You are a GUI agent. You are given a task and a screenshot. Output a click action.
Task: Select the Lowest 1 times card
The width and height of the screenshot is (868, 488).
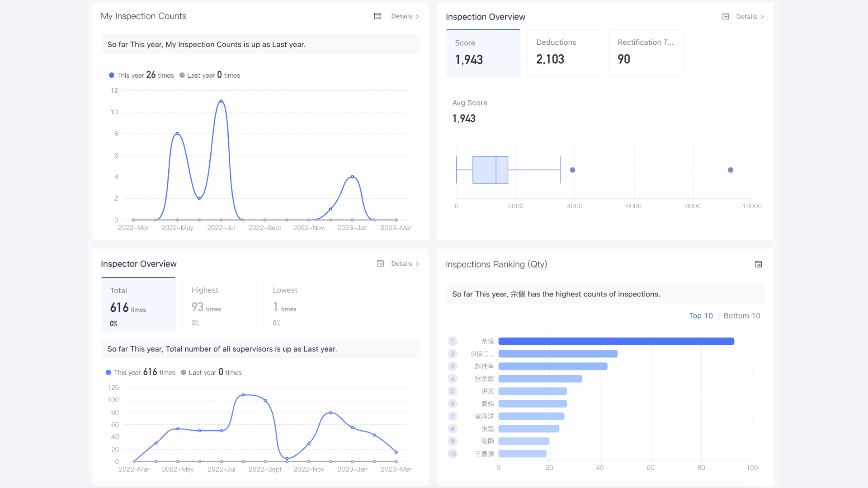pyautogui.click(x=301, y=305)
